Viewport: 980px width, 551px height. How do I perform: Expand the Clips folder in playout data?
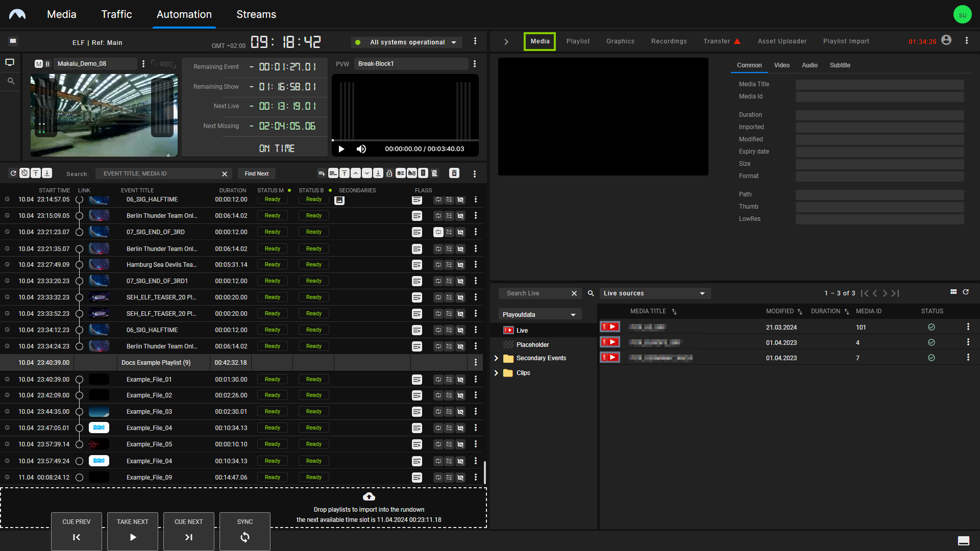(496, 373)
